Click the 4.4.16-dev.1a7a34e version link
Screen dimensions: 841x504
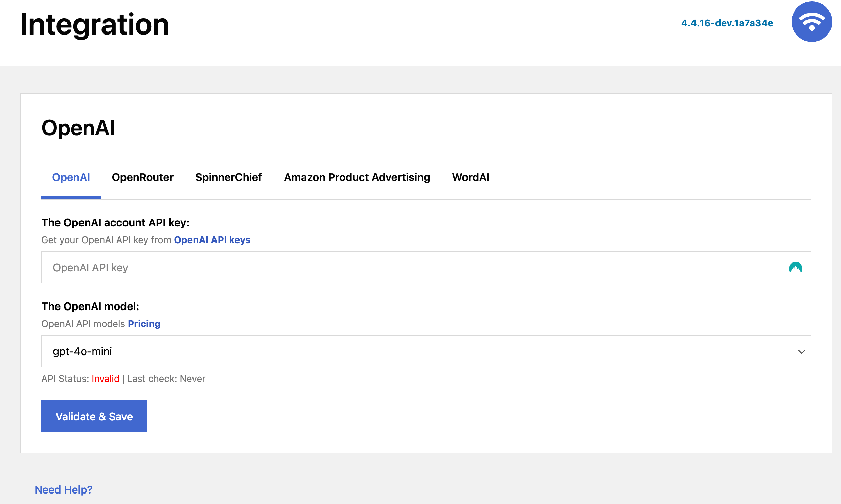coord(727,23)
